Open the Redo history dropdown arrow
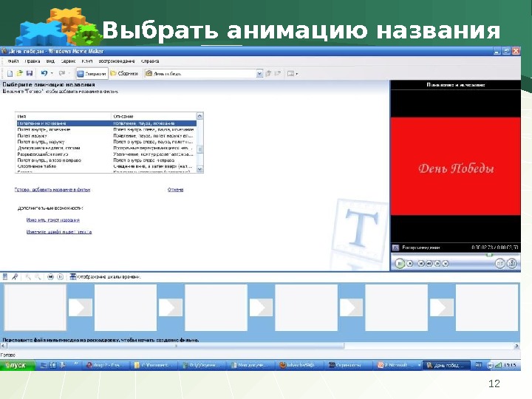 coord(69,73)
